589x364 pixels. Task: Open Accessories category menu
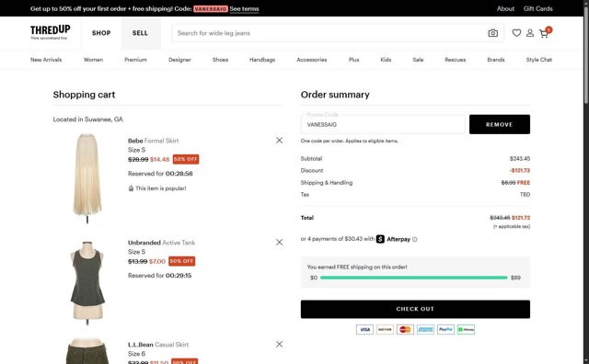click(312, 60)
